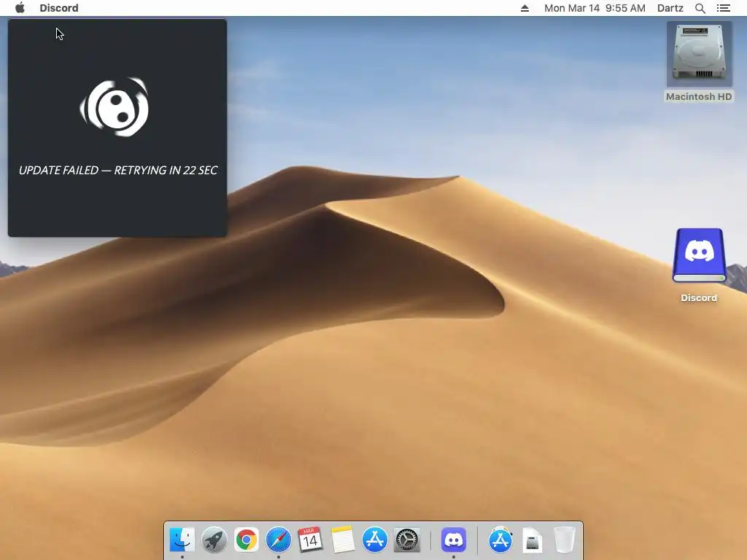Open the Discord menu in the menu bar
Screen dimensions: 747x560
59,8
